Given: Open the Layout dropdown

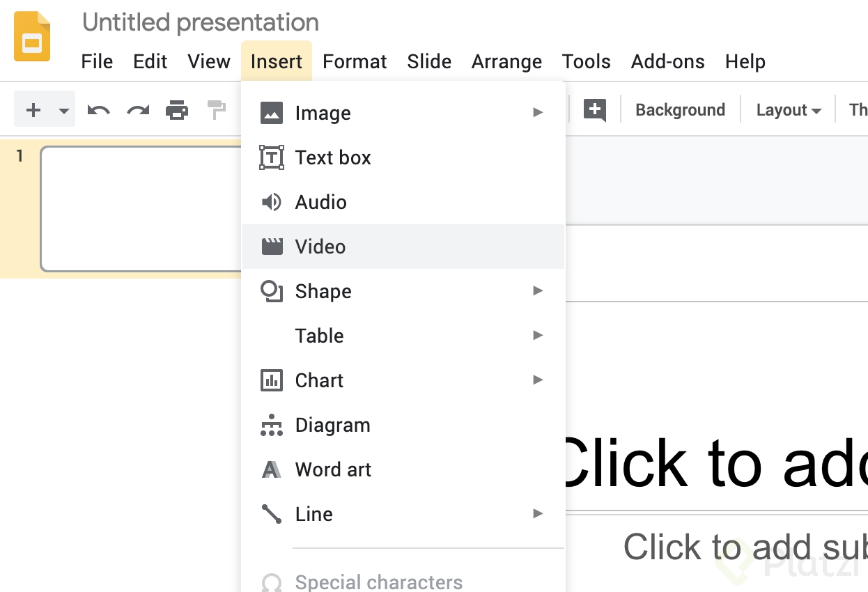Looking at the screenshot, I should (789, 110).
